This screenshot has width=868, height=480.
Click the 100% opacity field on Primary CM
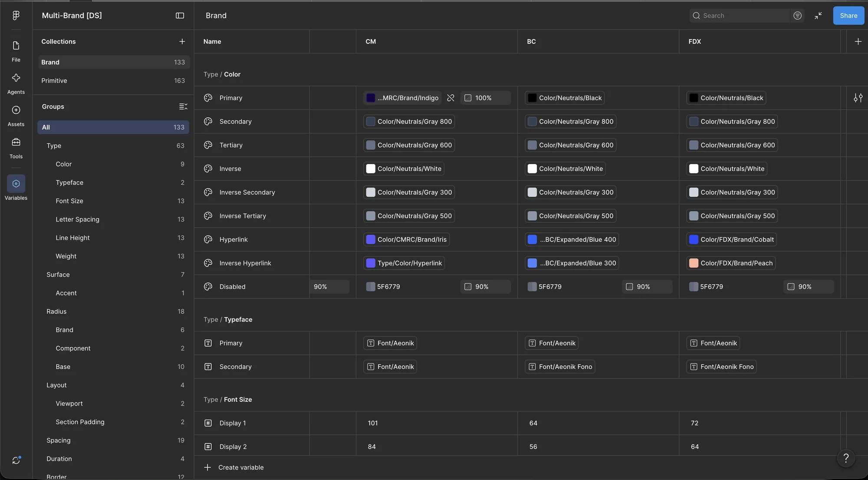[485, 98]
